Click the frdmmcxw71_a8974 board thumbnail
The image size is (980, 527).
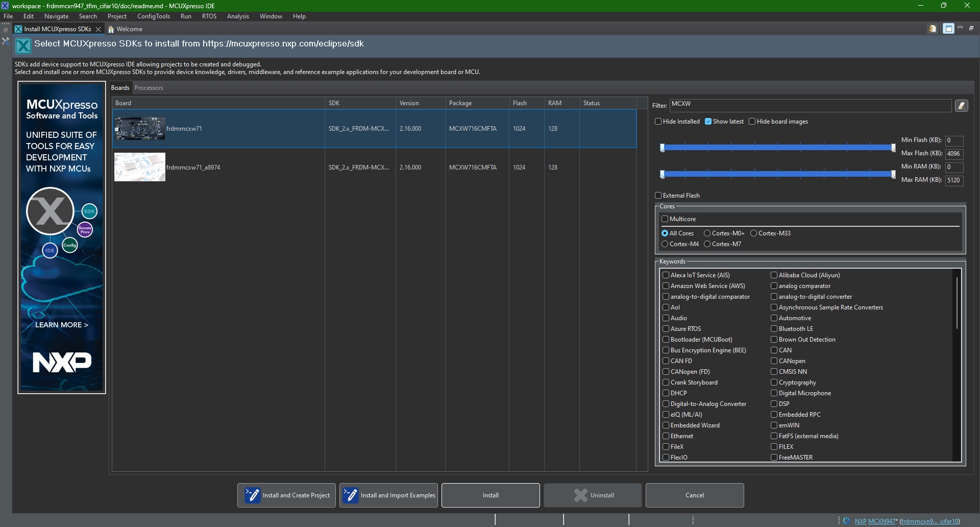tap(140, 167)
